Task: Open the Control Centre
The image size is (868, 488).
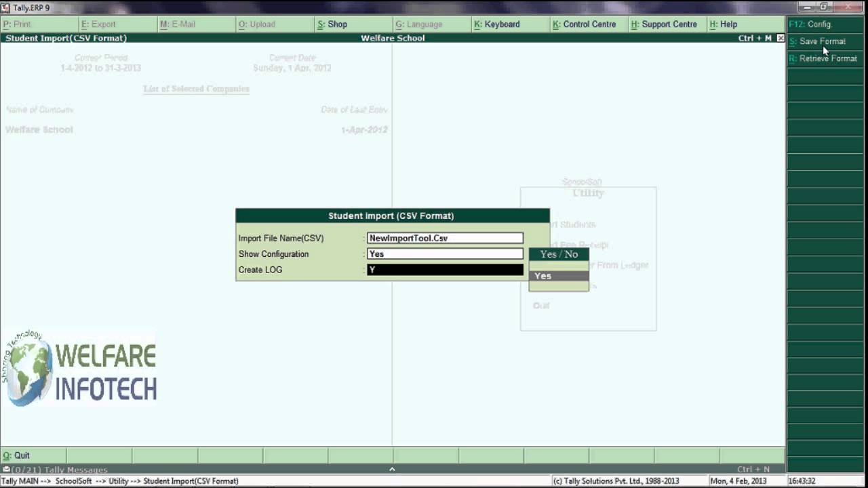Action: 589,24
